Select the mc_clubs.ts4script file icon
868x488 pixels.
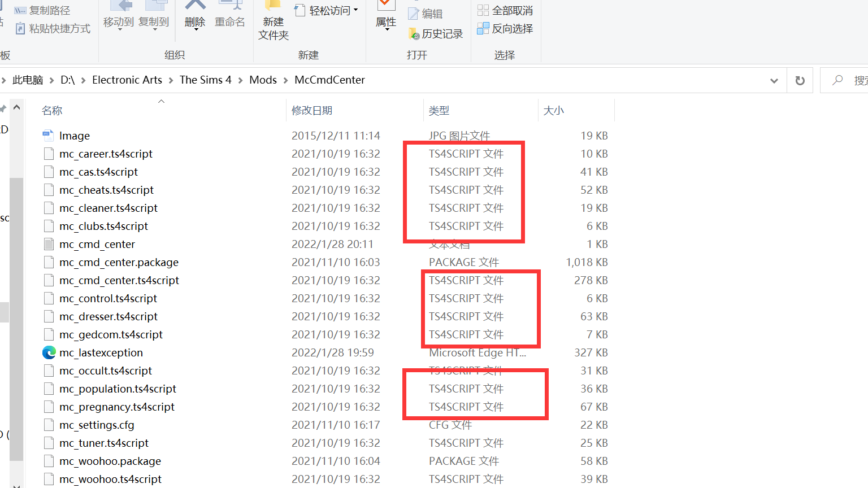click(49, 226)
